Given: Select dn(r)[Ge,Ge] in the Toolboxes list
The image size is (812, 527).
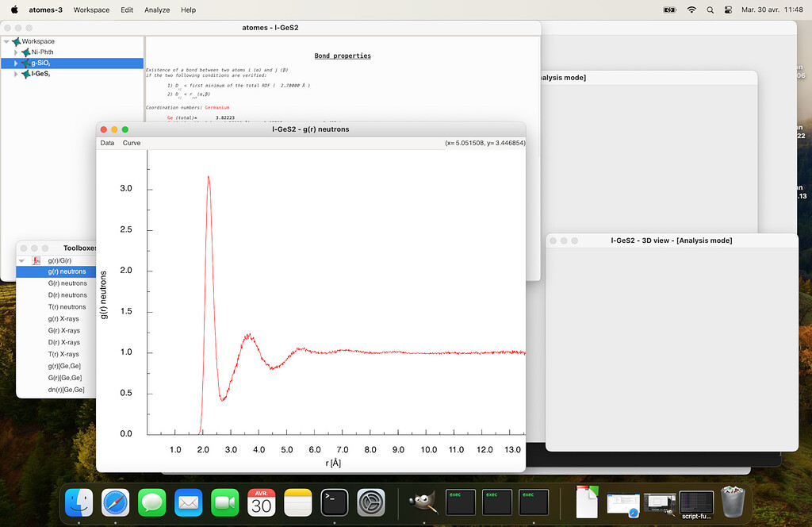Looking at the screenshot, I should [66, 390].
